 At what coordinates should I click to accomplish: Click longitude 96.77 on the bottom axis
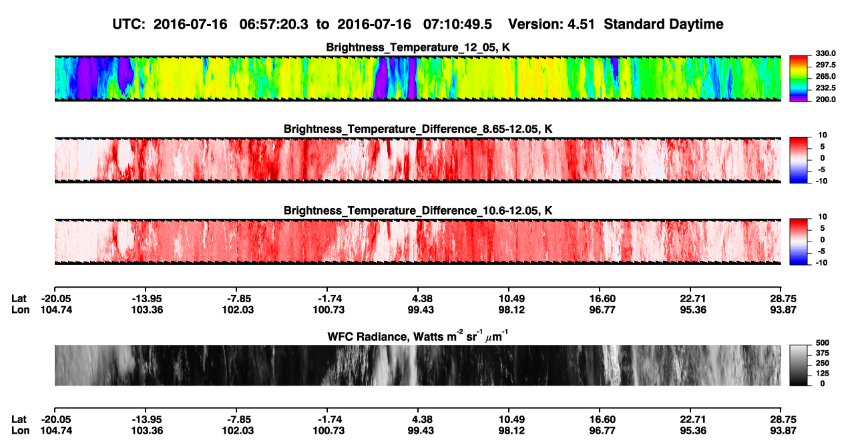coord(600,430)
